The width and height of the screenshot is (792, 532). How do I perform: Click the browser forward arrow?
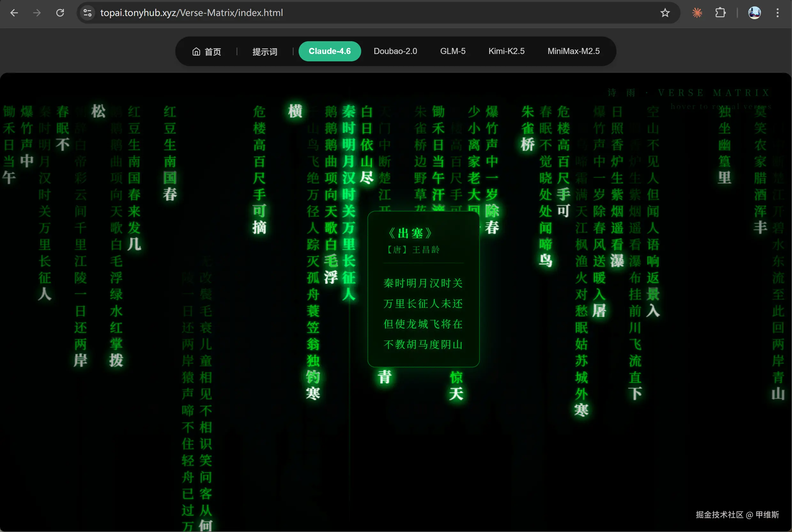37,13
